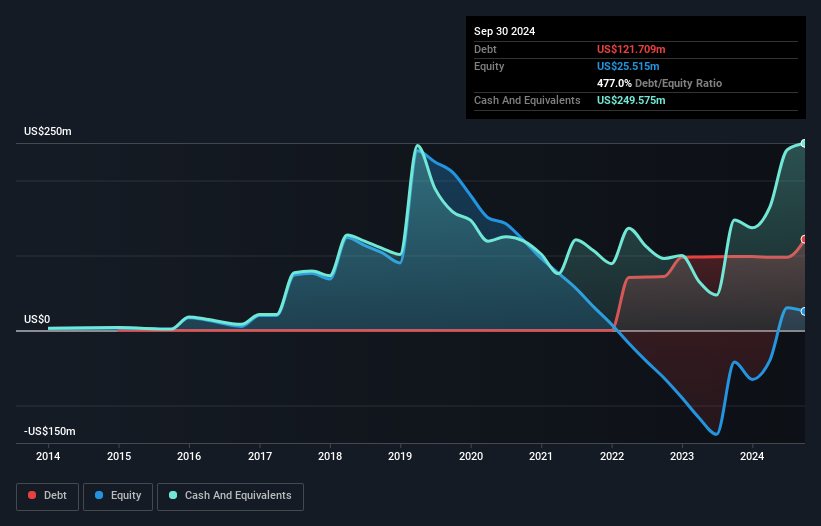The width and height of the screenshot is (821, 526).
Task: Hide the Cash And Equivalents legend series
Action: point(230,495)
